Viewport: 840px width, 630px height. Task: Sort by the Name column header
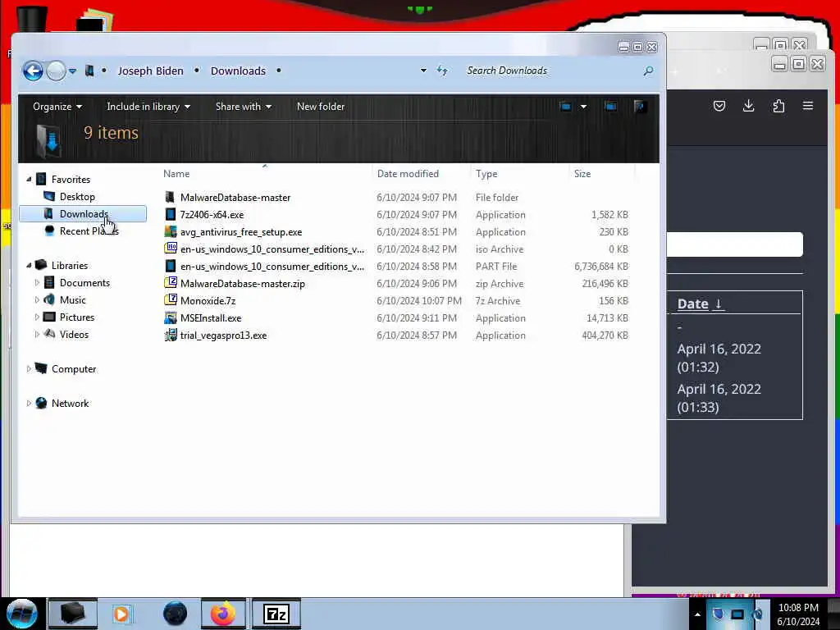pyautogui.click(x=176, y=174)
